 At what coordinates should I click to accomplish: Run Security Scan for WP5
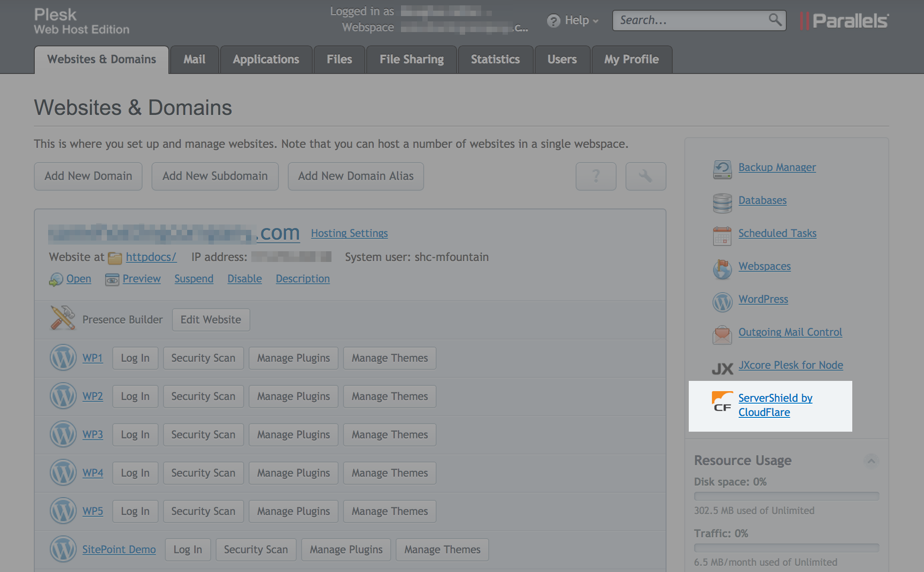pyautogui.click(x=203, y=511)
